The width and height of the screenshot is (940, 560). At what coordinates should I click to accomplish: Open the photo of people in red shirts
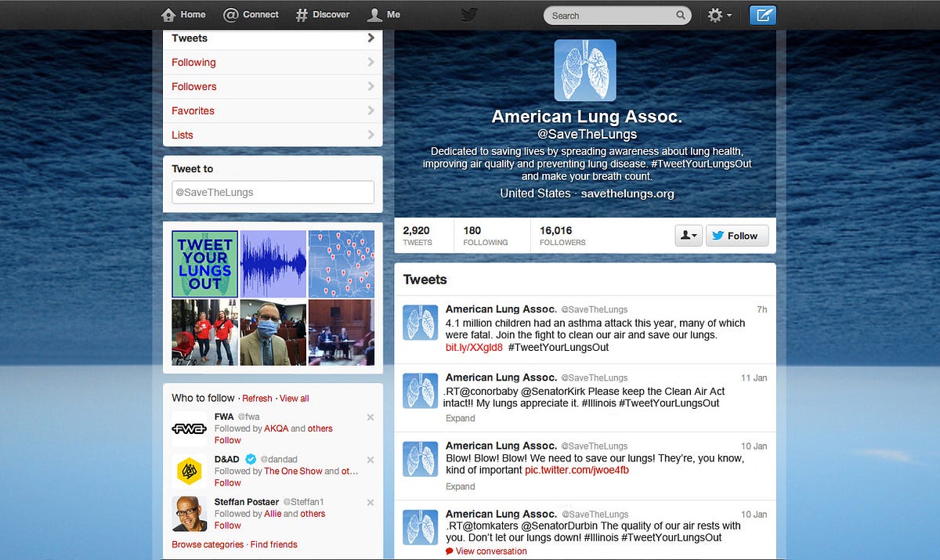[204, 333]
